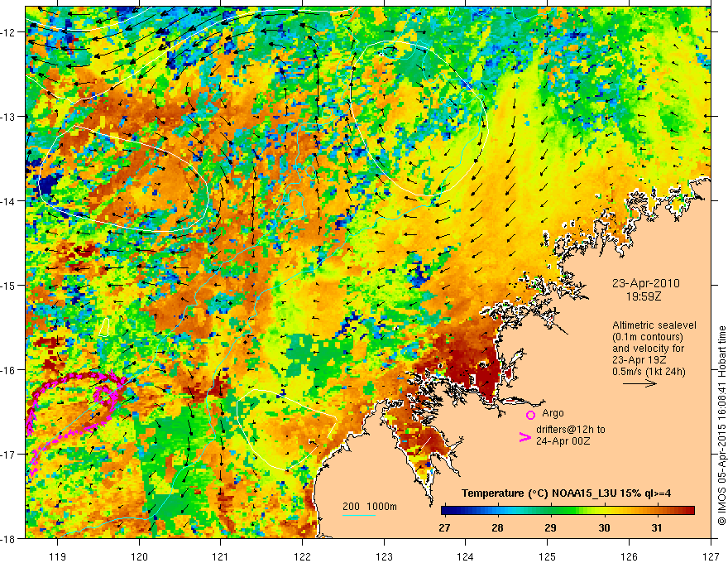The width and height of the screenshot is (728, 563).
Task: Click the latitude axis label -17
Action: [10, 455]
